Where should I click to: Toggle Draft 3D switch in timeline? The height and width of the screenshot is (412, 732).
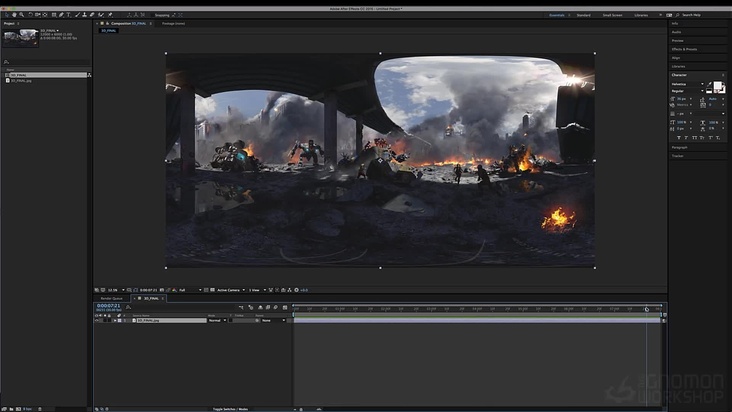click(251, 307)
